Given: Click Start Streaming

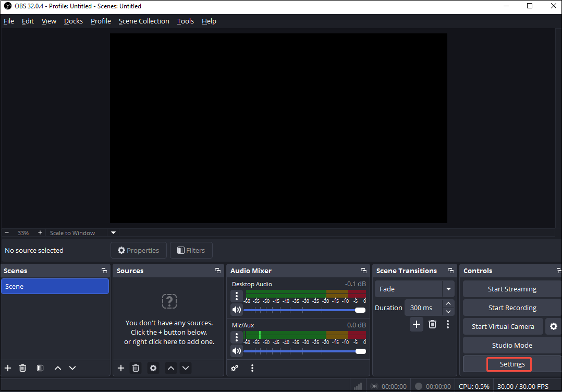Looking at the screenshot, I should pyautogui.click(x=511, y=289).
